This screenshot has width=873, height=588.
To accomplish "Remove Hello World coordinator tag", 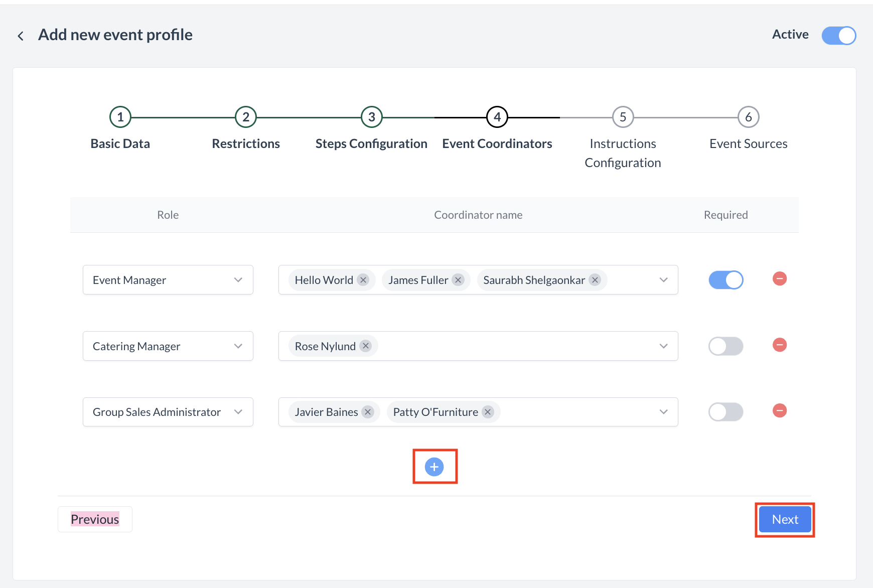I will (x=363, y=280).
